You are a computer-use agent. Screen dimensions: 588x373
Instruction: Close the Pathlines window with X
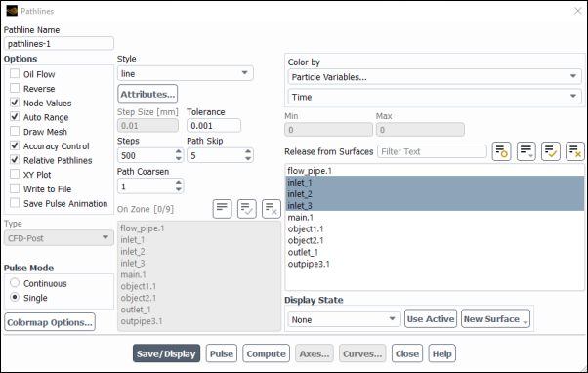tap(578, 11)
